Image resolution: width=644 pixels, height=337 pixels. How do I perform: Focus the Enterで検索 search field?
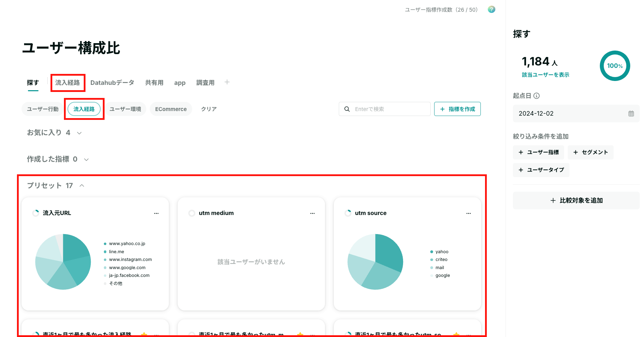(x=385, y=109)
